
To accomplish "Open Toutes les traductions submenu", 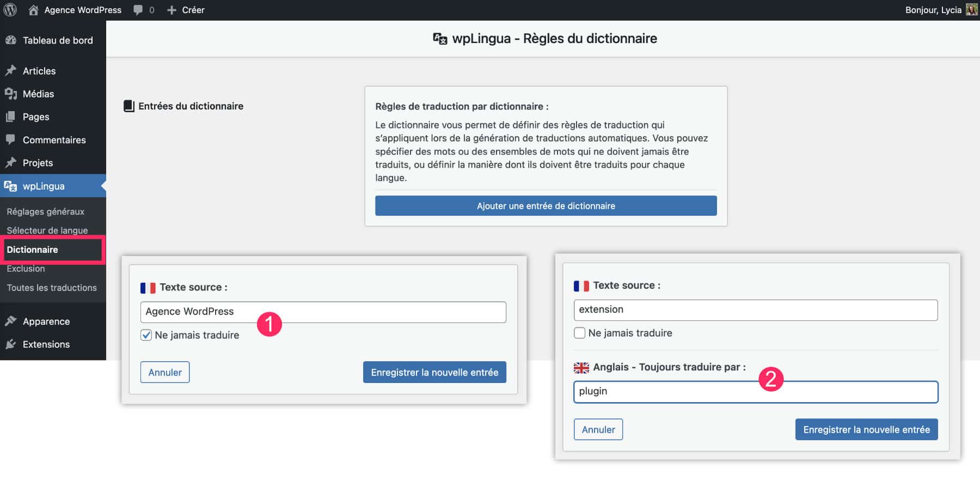I will point(52,288).
